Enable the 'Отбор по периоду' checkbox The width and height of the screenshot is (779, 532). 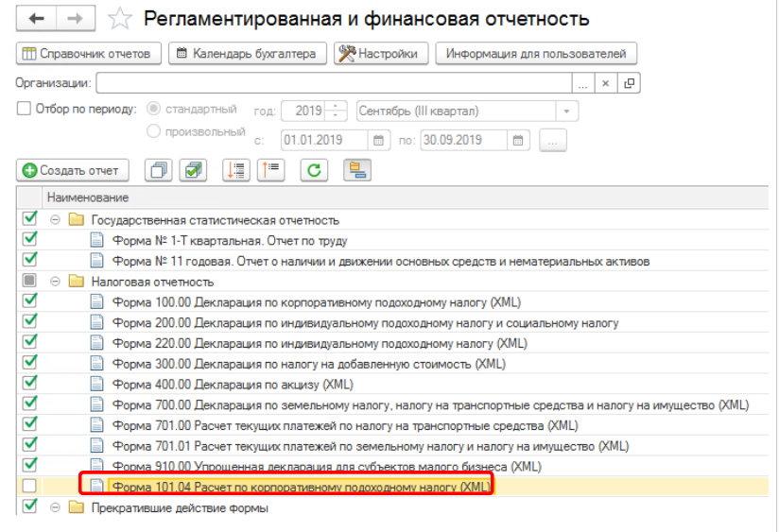coord(25,110)
